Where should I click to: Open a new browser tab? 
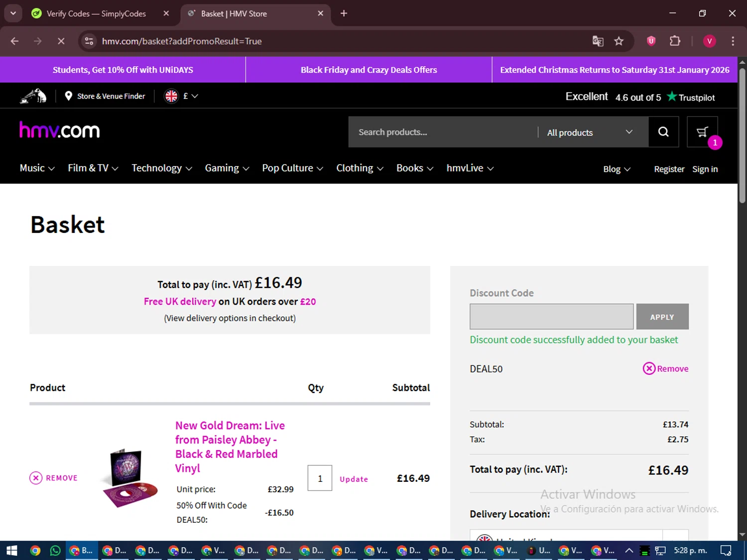coord(344,13)
